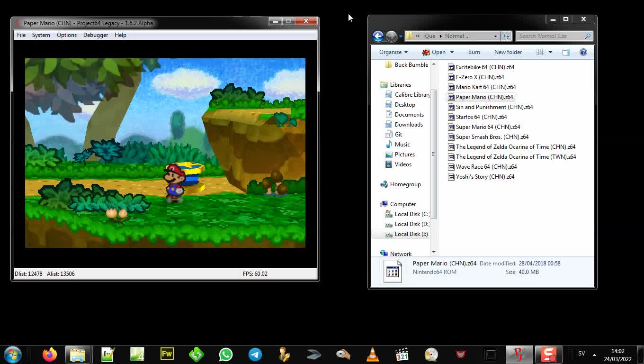Select the Super Mario 64 (CHN).z64 file
Viewport: 644px width, 364px height.
[x=484, y=127]
